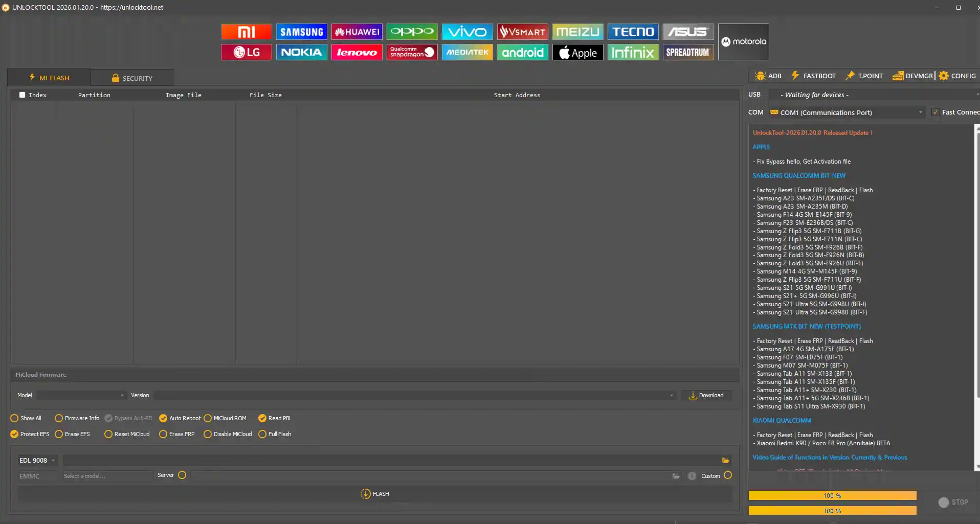
Task: Click the MediaTek brand logo
Action: pos(467,52)
